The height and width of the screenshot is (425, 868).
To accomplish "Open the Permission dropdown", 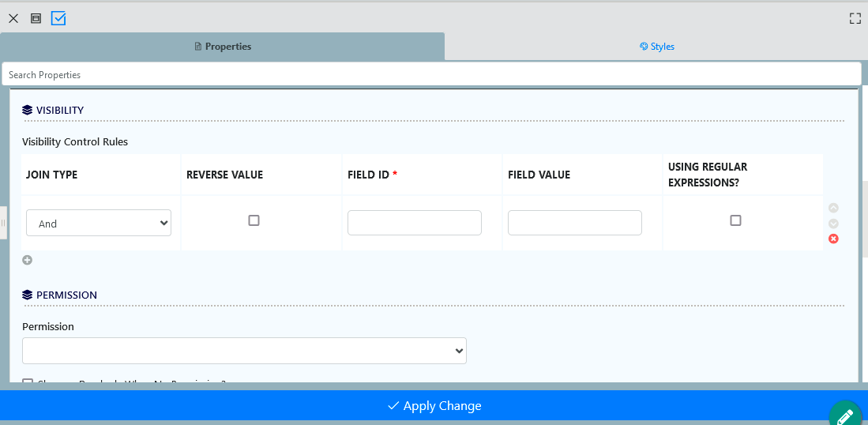I will point(244,351).
